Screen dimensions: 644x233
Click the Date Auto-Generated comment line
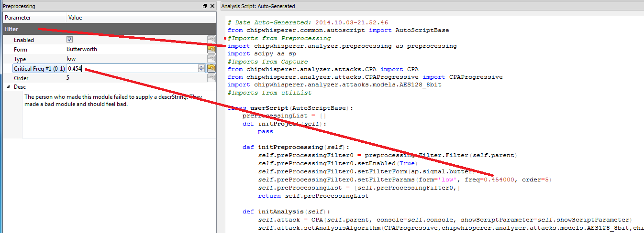pyautogui.click(x=308, y=22)
